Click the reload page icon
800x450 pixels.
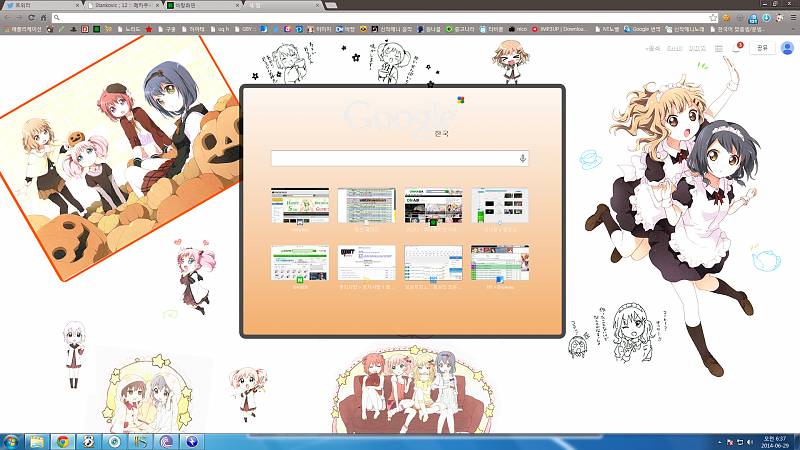(x=31, y=18)
